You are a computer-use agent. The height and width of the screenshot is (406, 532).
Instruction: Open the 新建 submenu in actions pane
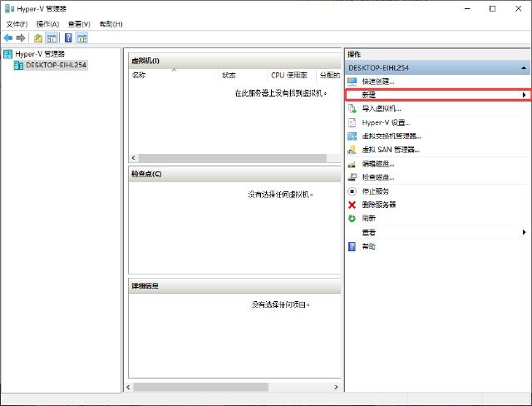click(438, 95)
